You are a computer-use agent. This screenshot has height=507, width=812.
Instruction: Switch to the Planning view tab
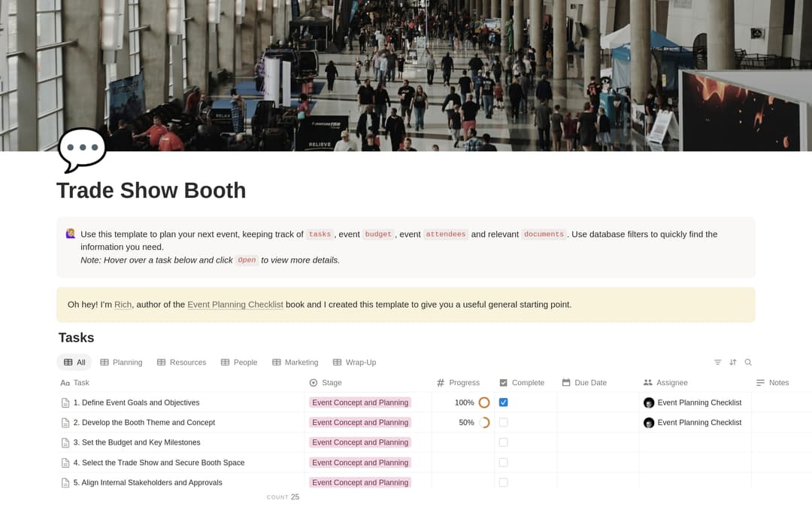point(121,362)
